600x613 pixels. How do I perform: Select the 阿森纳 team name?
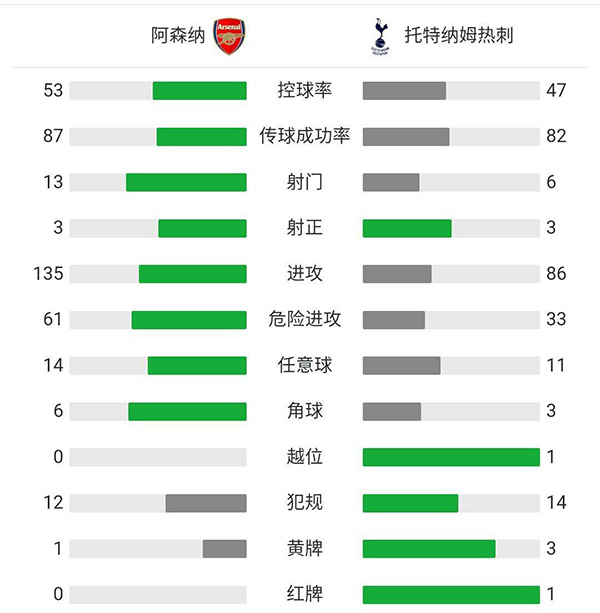178,37
